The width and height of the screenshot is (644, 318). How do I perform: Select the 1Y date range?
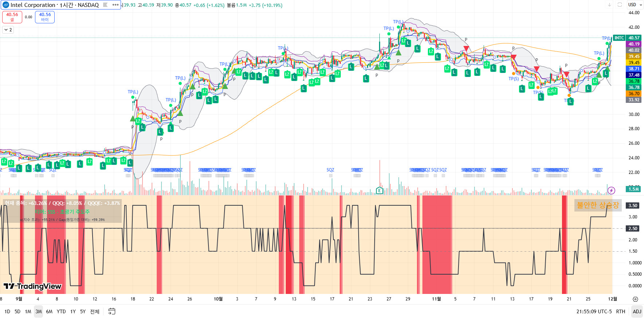73,311
